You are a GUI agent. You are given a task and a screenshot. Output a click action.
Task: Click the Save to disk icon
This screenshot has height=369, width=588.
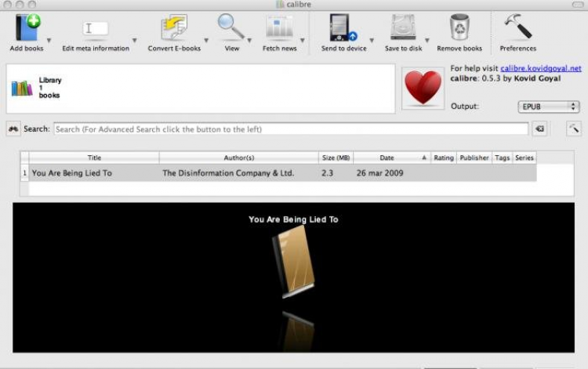(x=403, y=27)
